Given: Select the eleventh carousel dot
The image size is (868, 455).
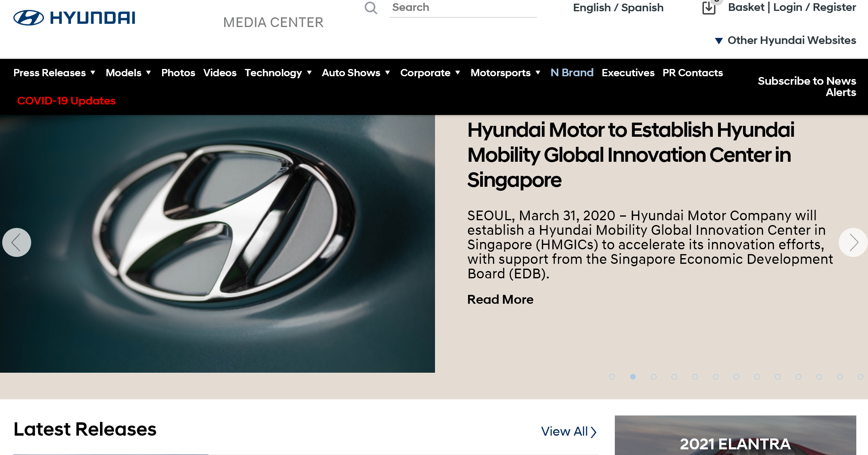Looking at the screenshot, I should 819,377.
